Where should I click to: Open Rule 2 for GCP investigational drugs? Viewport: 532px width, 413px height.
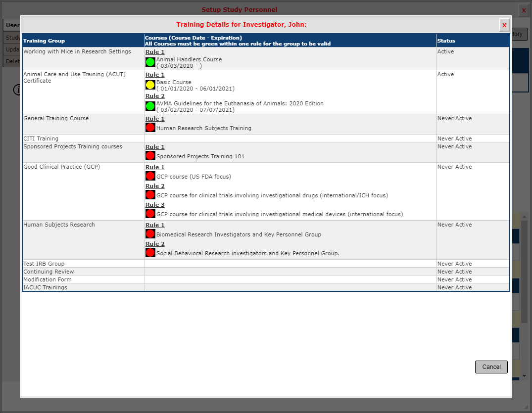point(155,186)
